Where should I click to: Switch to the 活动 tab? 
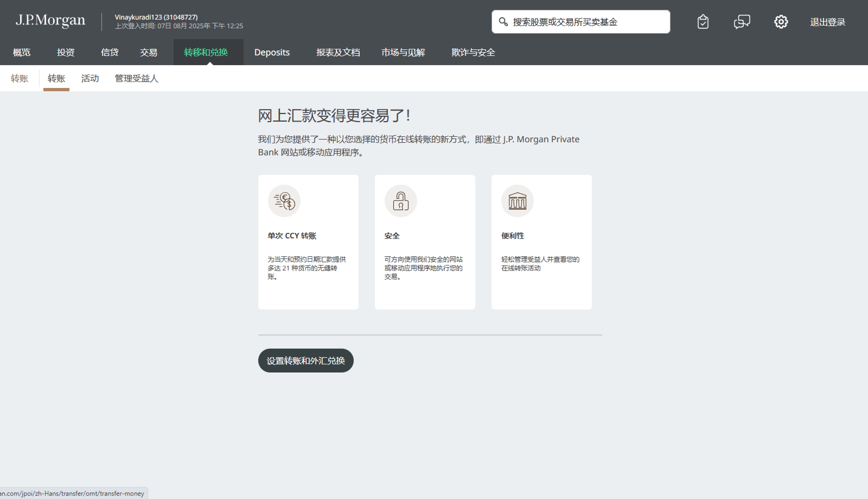(x=90, y=78)
